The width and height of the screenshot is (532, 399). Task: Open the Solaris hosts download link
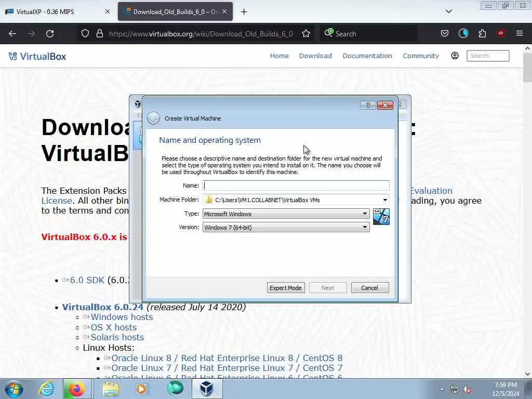click(x=117, y=337)
